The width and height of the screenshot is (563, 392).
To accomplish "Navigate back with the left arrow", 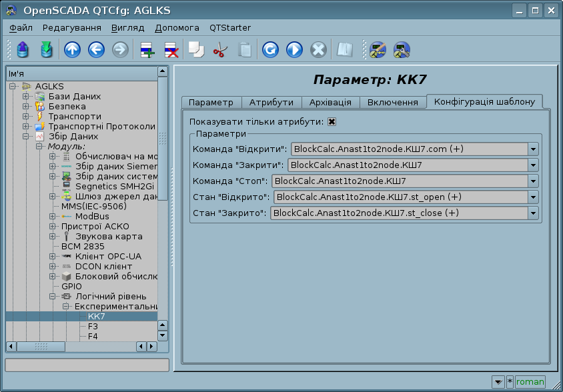I will [x=96, y=49].
